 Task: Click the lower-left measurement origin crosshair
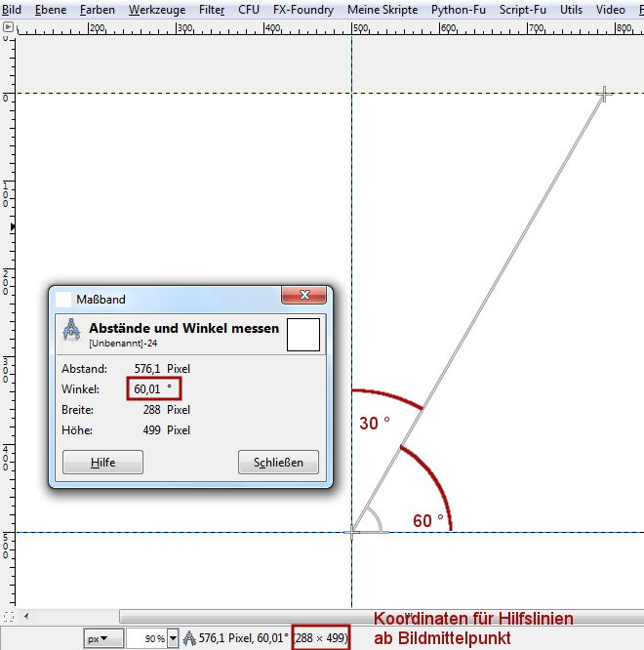coord(353,532)
